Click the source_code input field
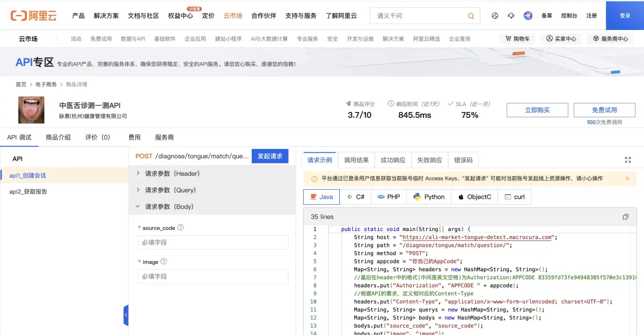This screenshot has height=335, width=644. coord(213,242)
